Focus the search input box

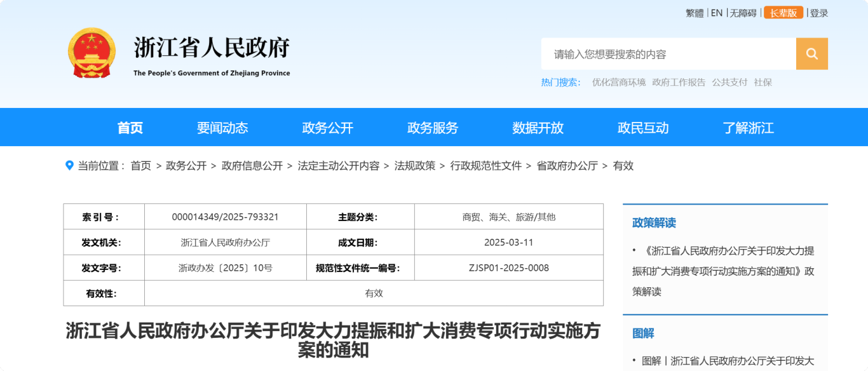coord(668,54)
